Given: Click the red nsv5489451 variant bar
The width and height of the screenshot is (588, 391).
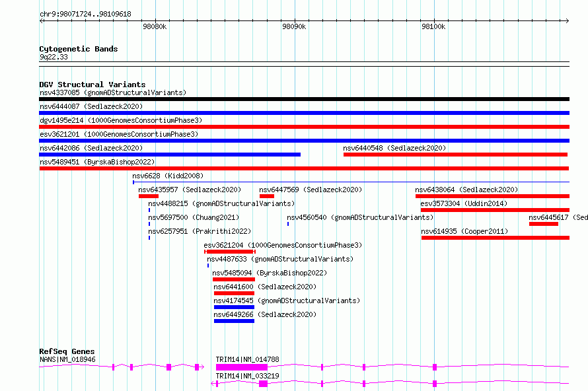Looking at the screenshot, I should [x=304, y=168].
